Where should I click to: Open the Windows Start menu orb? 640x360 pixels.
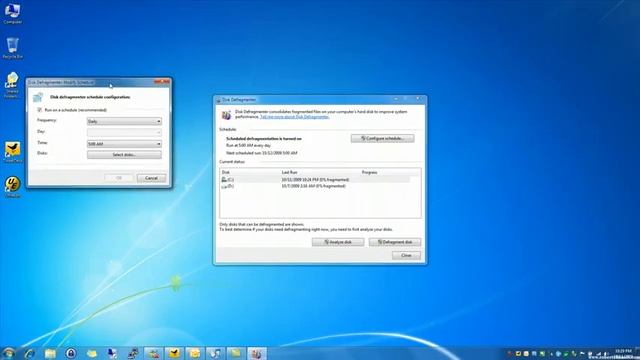tap(8, 353)
